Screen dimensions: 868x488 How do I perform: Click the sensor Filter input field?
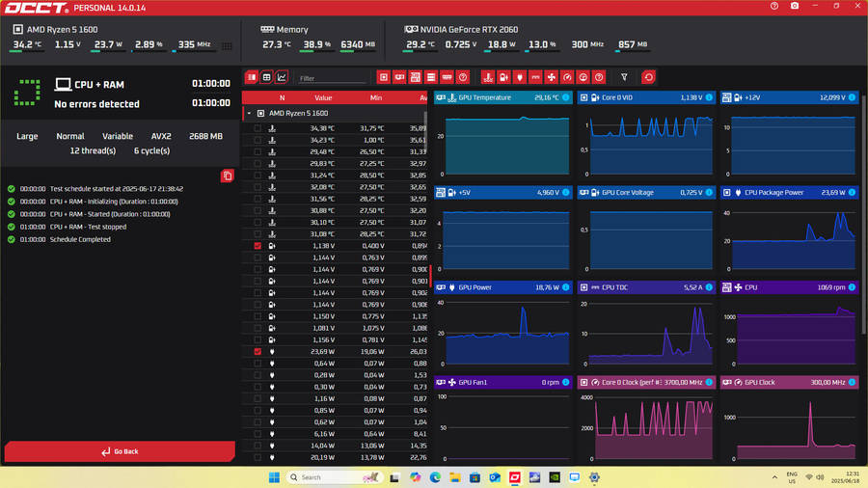(331, 78)
